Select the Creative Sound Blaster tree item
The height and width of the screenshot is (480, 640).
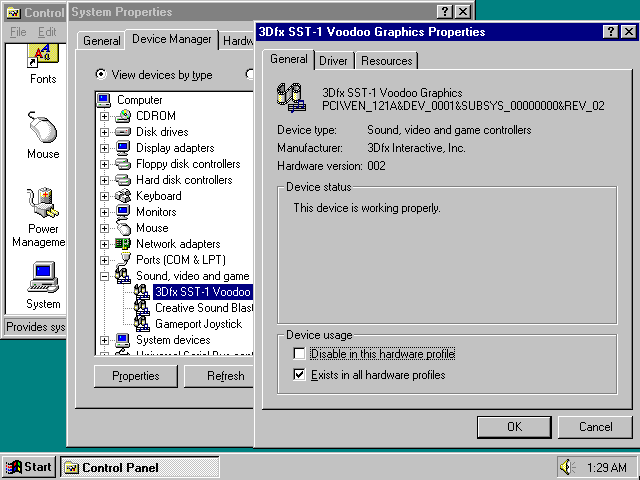[204, 308]
